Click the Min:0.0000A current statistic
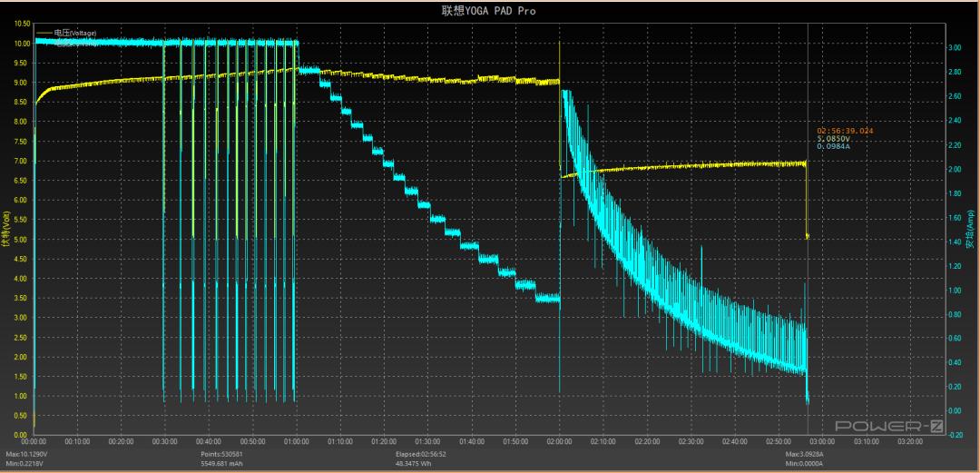Image resolution: width=980 pixels, height=473 pixels. pos(808,463)
